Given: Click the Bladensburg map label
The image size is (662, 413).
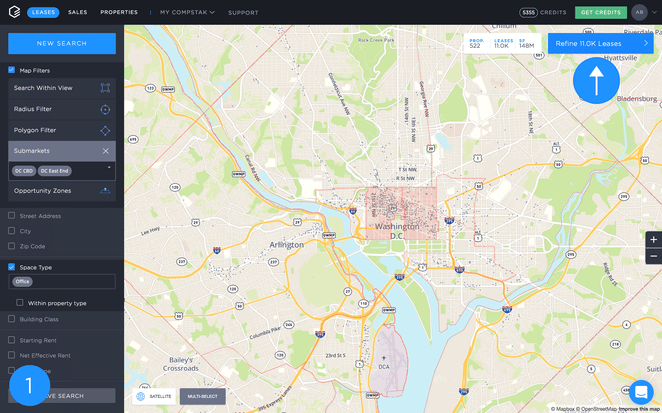Looking at the screenshot, I should 637,98.
